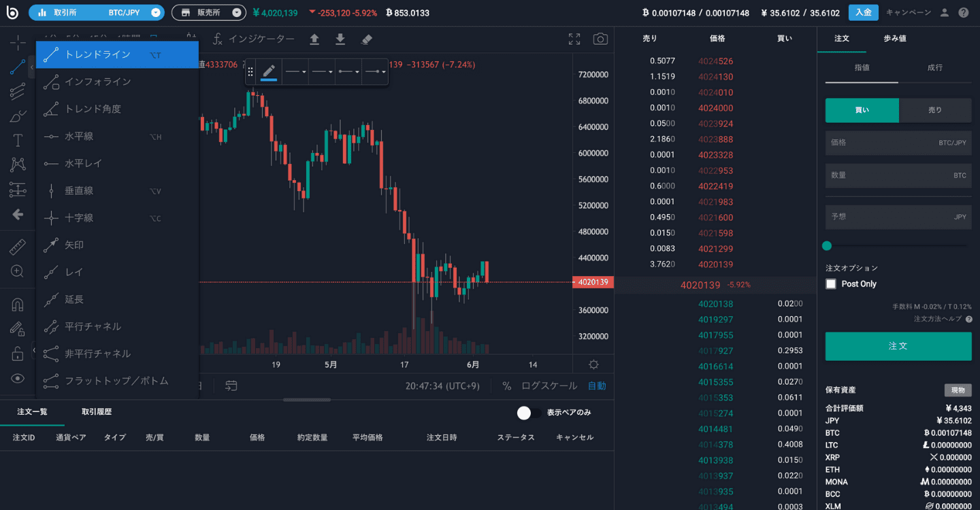Click the bitbank logo icon

click(12, 12)
